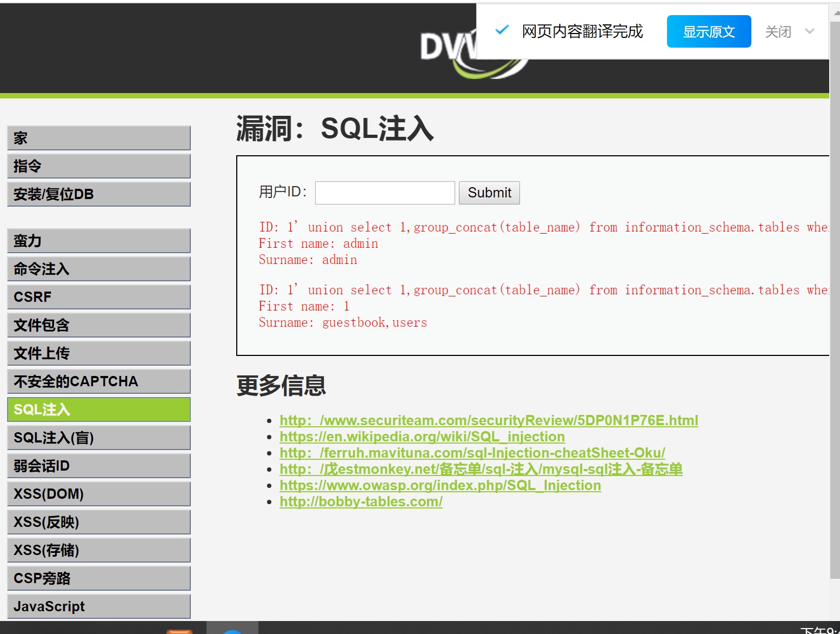Click 显示原文 to show original text

709,31
